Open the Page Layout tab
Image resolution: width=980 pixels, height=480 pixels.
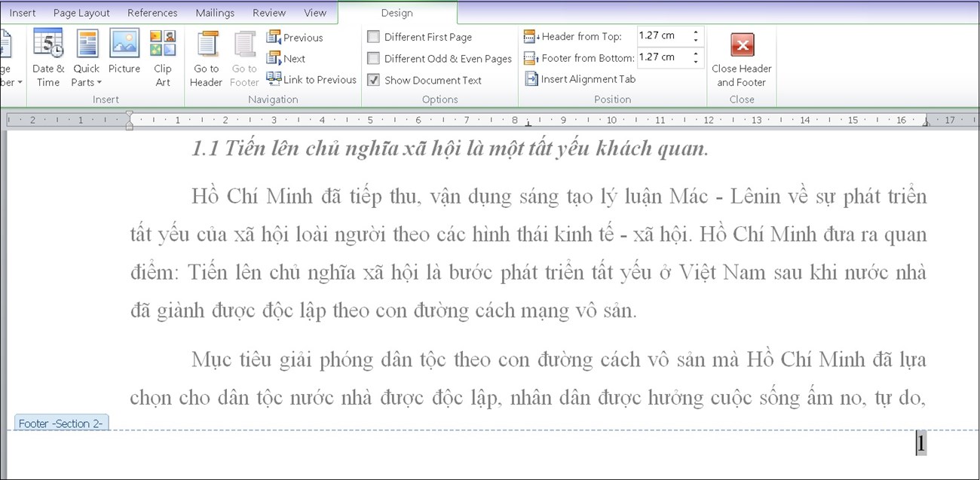(x=81, y=12)
